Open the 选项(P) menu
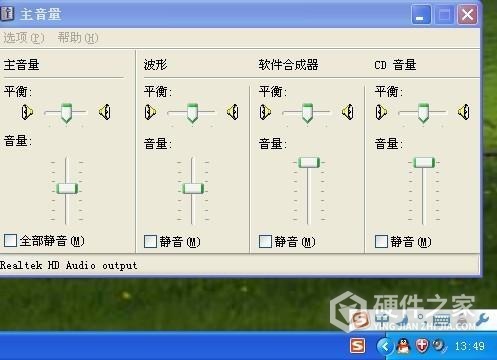Image resolution: width=497 pixels, height=360 pixels. [x=24, y=38]
